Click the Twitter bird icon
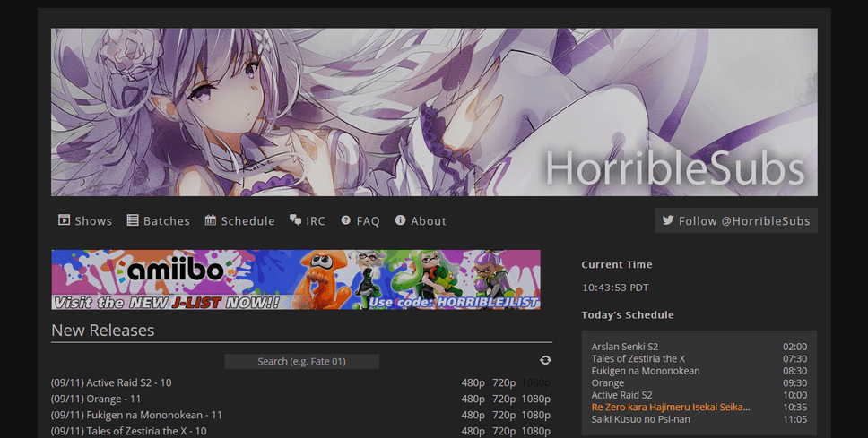Image resolution: width=868 pixels, height=438 pixels. point(668,220)
